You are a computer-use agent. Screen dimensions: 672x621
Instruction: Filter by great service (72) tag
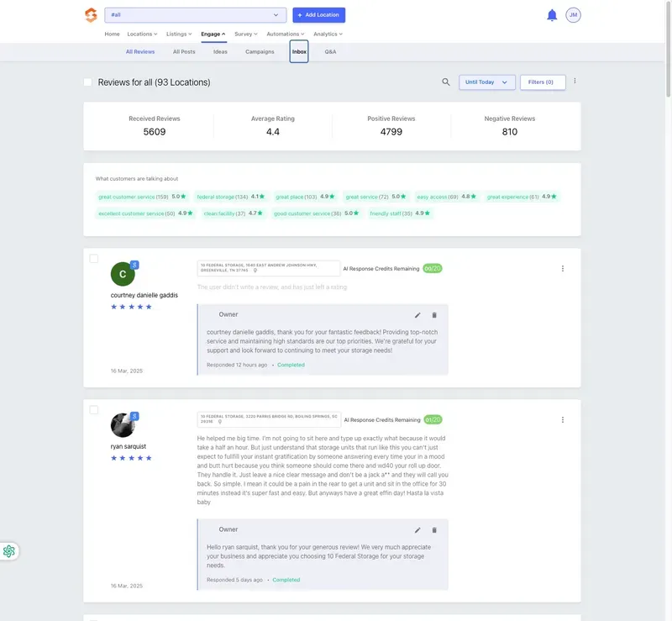coord(375,197)
